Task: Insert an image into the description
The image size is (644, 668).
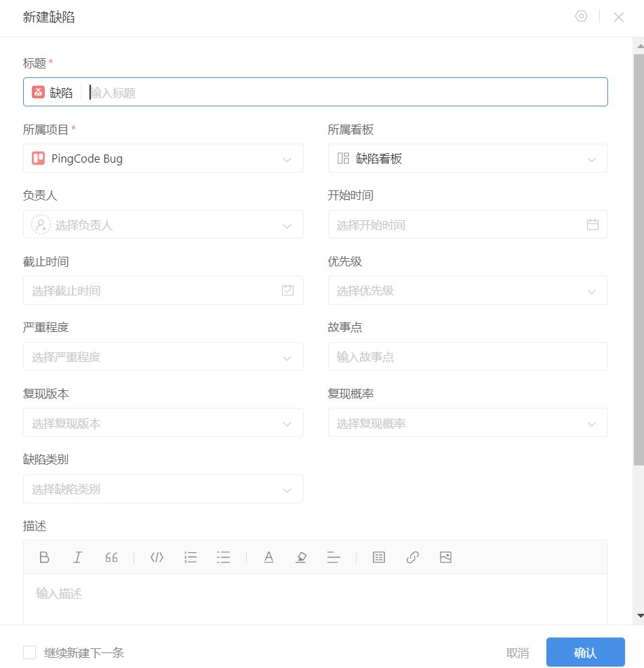Action: click(x=445, y=557)
